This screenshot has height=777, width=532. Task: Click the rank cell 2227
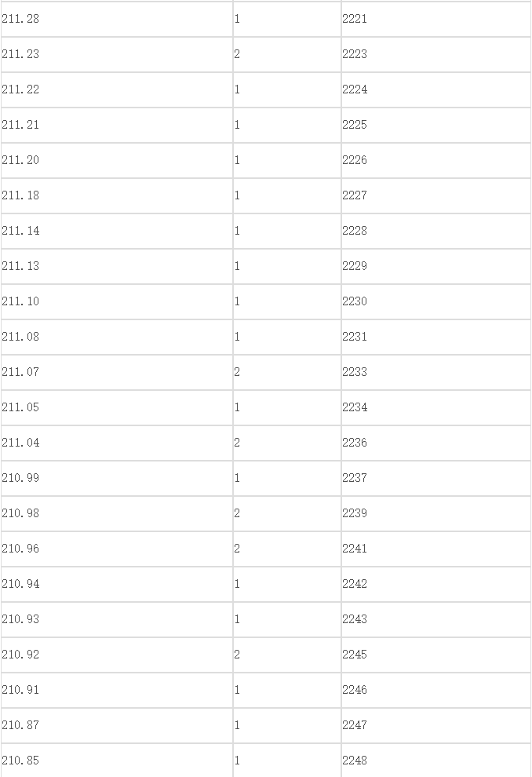click(x=436, y=195)
